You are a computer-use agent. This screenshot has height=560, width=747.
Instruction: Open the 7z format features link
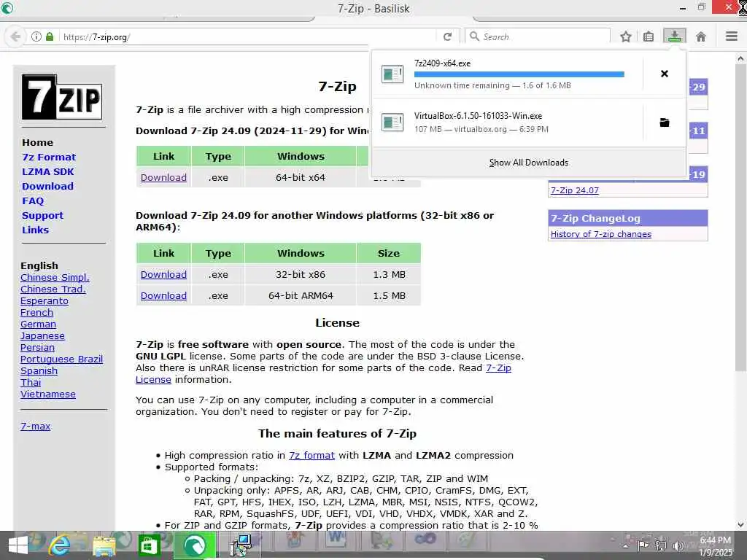pos(311,456)
